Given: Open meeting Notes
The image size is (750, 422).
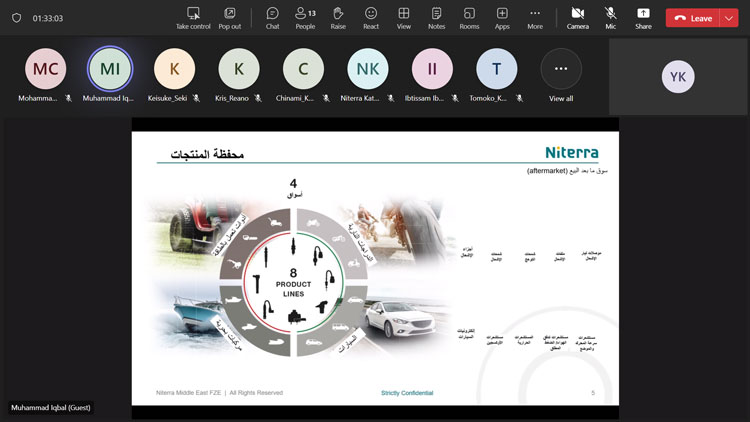Looking at the screenshot, I should pos(436,17).
